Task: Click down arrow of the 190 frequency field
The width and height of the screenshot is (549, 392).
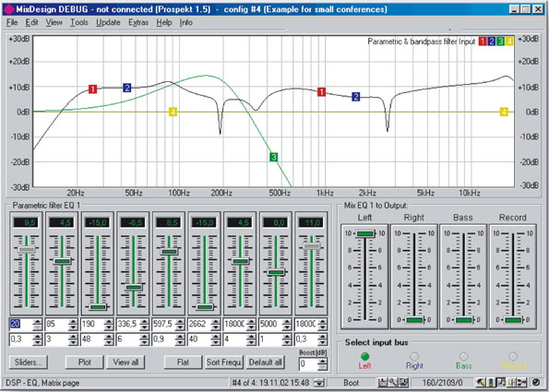Action: [109, 327]
